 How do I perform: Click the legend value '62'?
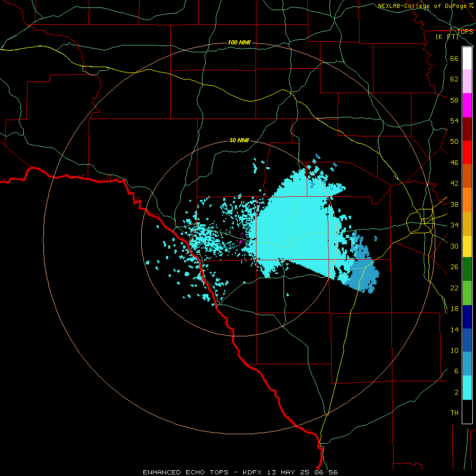454,79
